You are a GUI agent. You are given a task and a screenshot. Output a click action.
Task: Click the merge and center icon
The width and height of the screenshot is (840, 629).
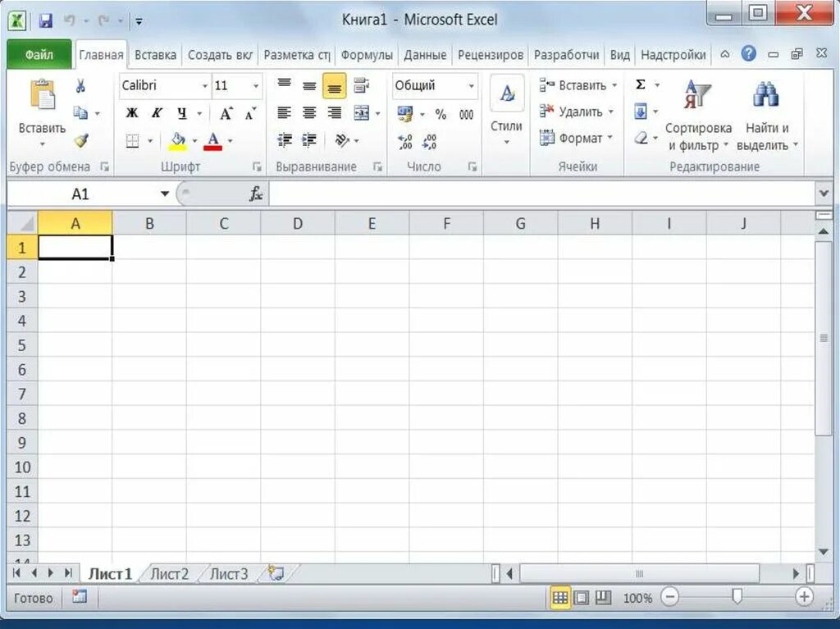362,113
